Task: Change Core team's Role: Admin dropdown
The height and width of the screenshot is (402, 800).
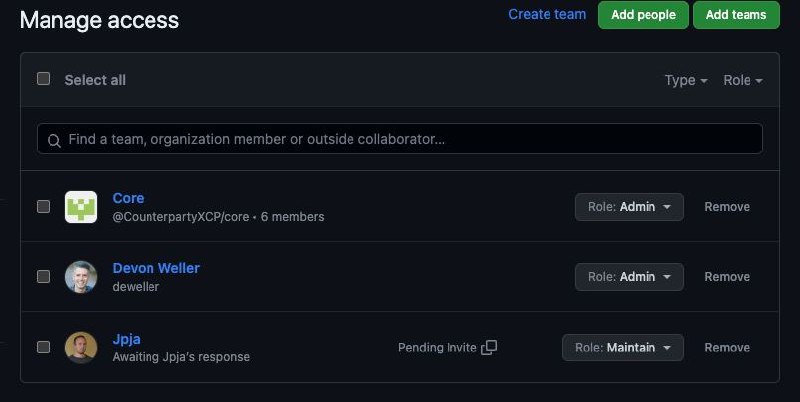Action: pos(629,207)
